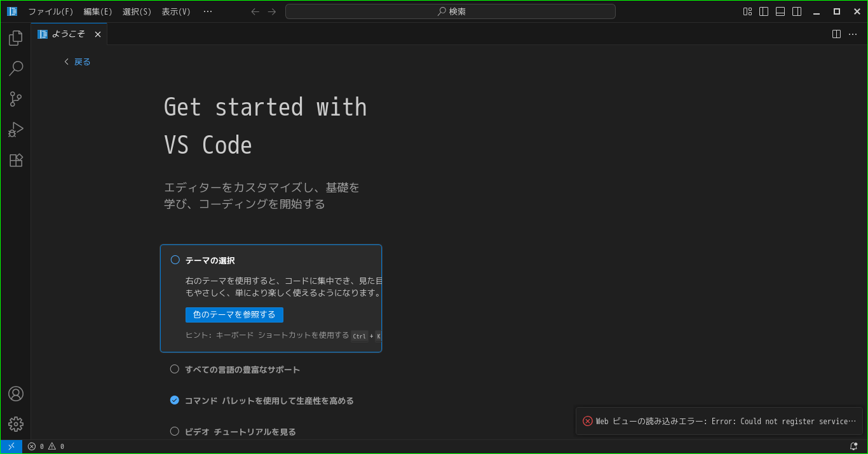Image resolution: width=868 pixels, height=454 pixels.
Task: Open the 編集(E) menu
Action: (x=98, y=11)
